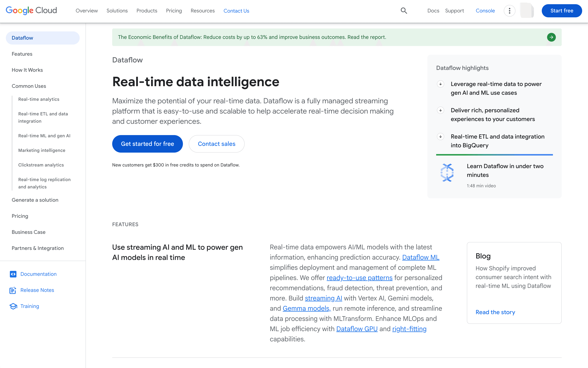The height and width of the screenshot is (368, 588).
Task: Click the FEATURES section label
Action: tap(125, 224)
